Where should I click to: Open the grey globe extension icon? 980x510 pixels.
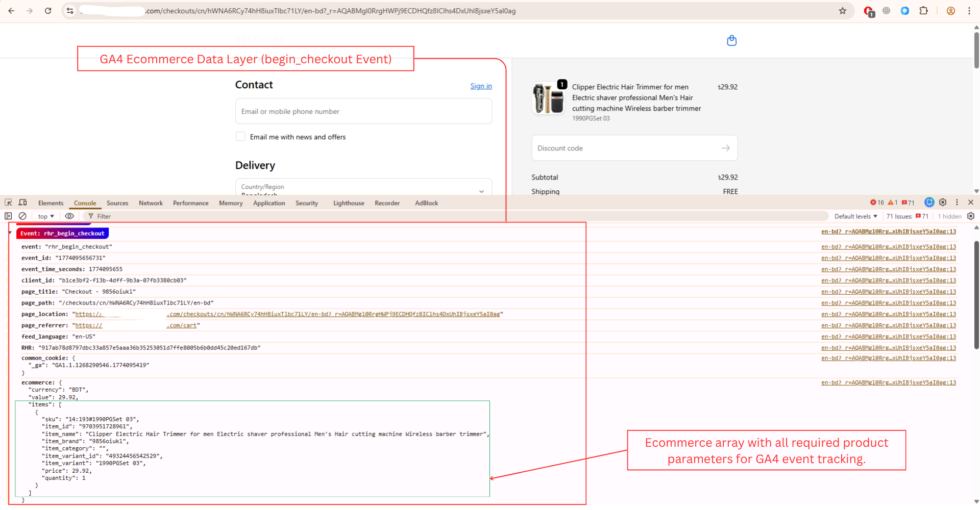pos(886,11)
